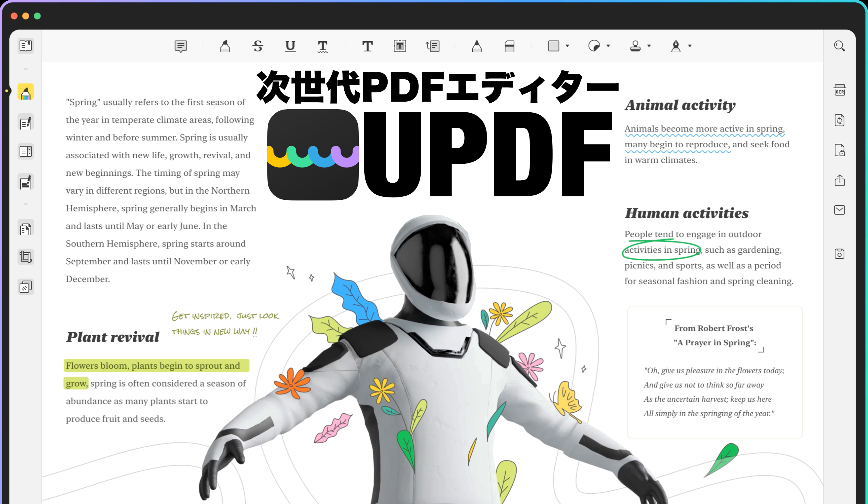The image size is (868, 504).
Task: Open the two-column page layout sidebar icon
Action: [26, 151]
